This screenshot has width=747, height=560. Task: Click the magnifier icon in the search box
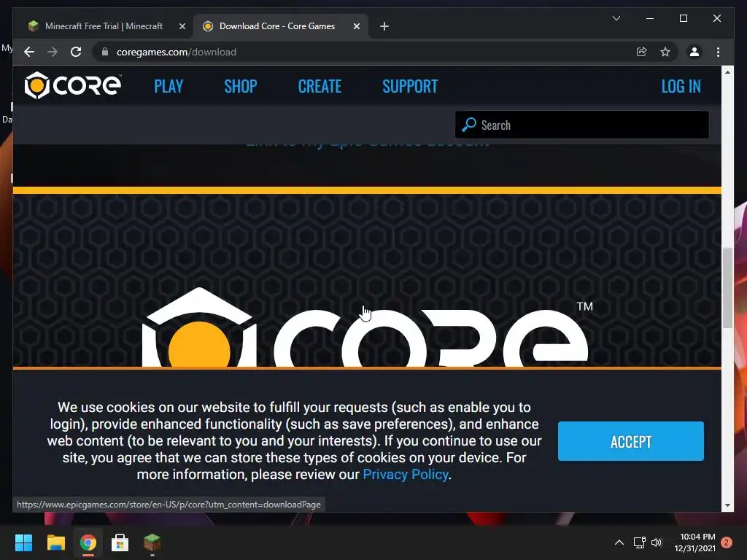(469, 125)
